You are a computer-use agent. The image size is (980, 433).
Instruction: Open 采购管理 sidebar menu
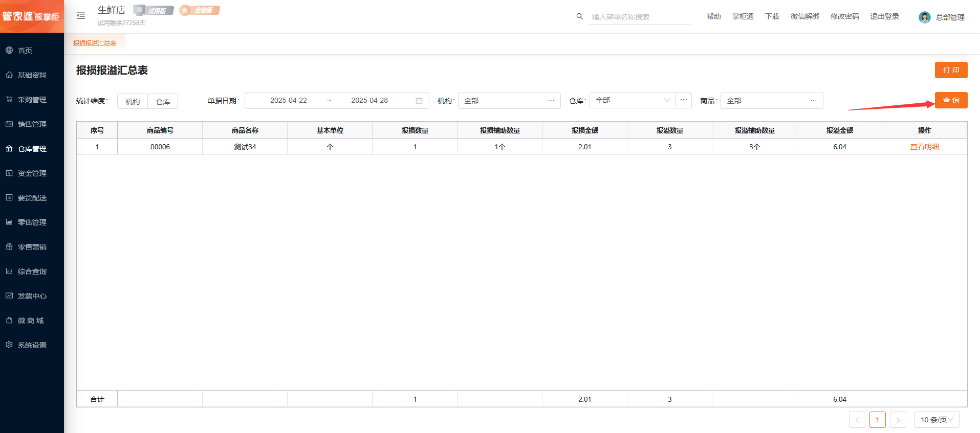click(x=32, y=100)
